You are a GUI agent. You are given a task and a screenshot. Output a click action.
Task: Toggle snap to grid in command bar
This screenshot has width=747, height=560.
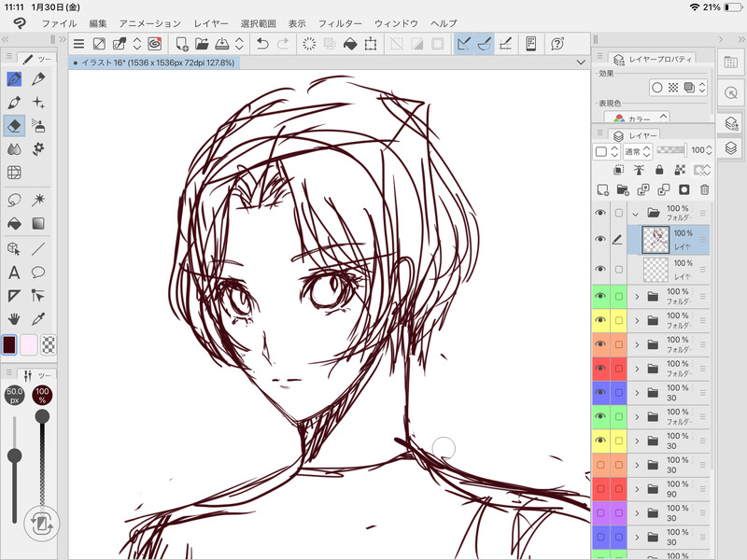point(505,44)
